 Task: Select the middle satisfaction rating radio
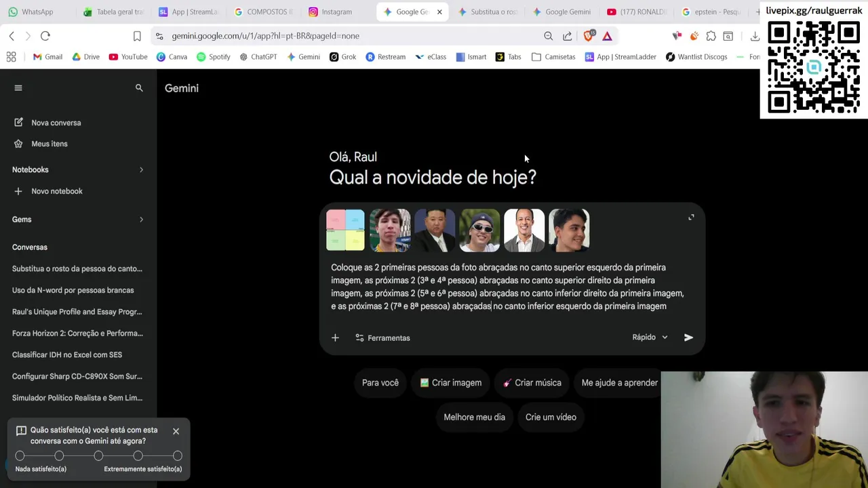click(x=98, y=456)
